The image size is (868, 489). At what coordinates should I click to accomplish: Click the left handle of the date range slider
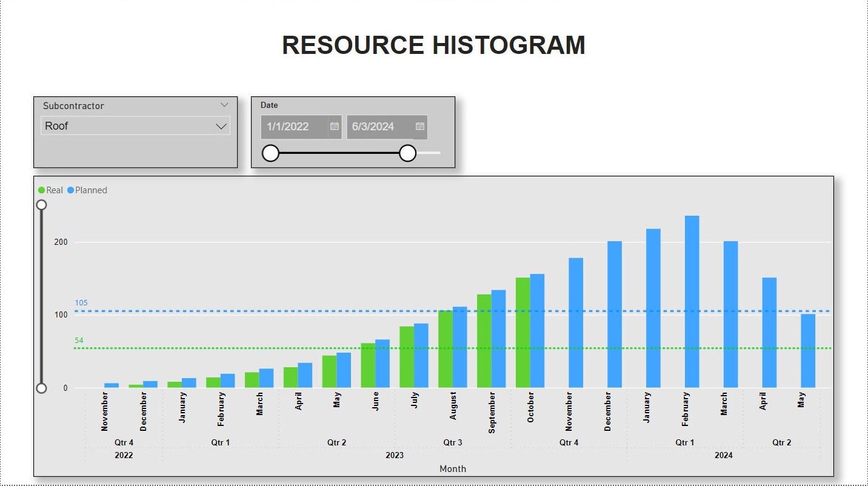pos(270,153)
